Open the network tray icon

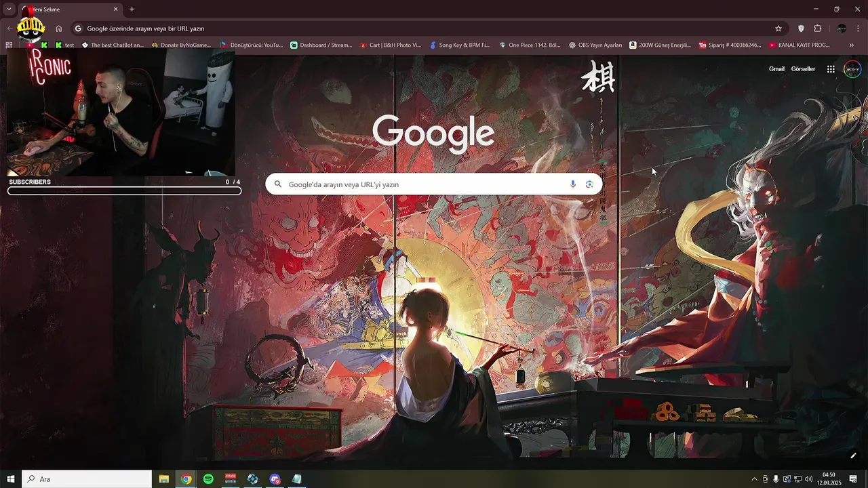click(x=797, y=479)
